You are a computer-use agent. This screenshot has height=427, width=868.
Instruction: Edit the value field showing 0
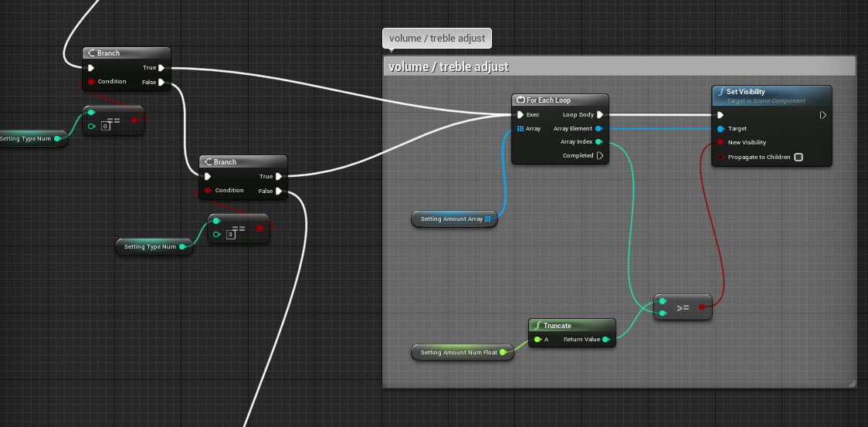(106, 127)
